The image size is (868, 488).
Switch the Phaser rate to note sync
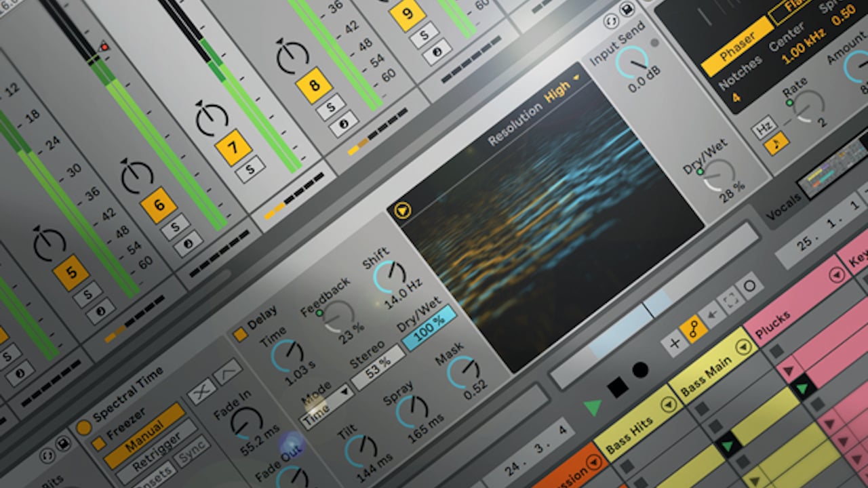coord(776,144)
